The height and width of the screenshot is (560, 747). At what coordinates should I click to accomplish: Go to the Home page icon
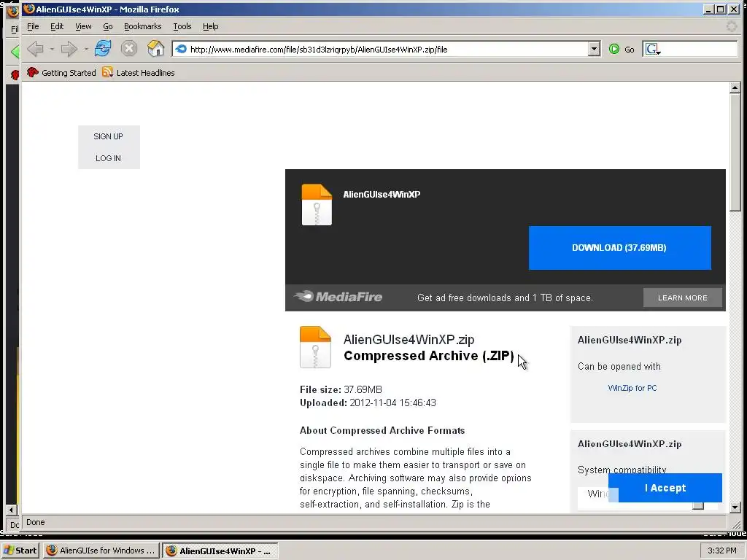pyautogui.click(x=155, y=49)
